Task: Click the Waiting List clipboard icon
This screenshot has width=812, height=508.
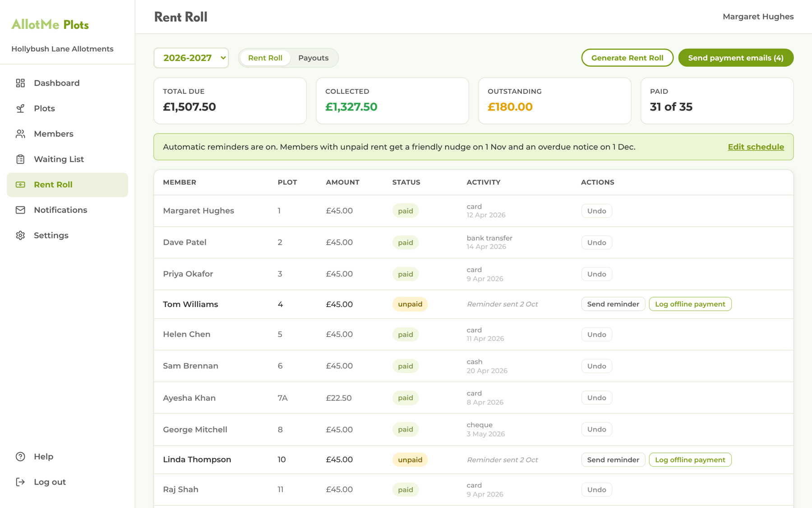Action: [x=20, y=159]
